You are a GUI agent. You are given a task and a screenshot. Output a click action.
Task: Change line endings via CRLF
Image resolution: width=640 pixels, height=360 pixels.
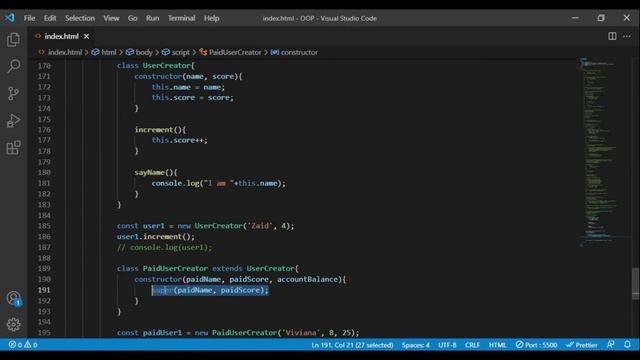[x=472, y=345]
